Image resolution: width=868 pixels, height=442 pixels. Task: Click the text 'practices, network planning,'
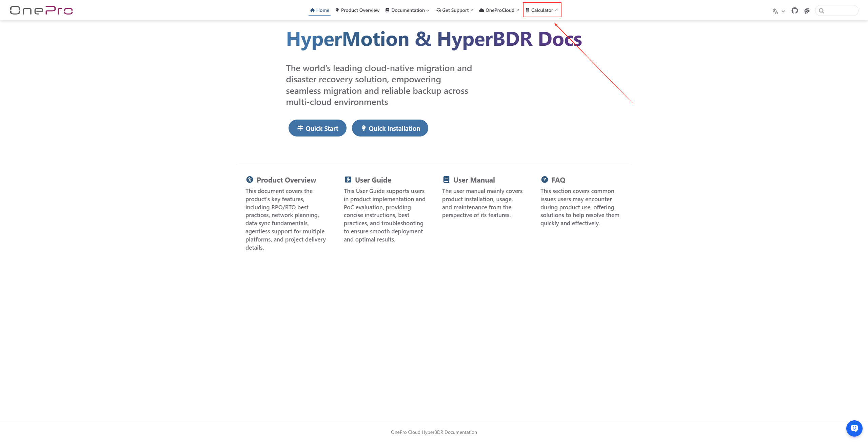point(282,215)
